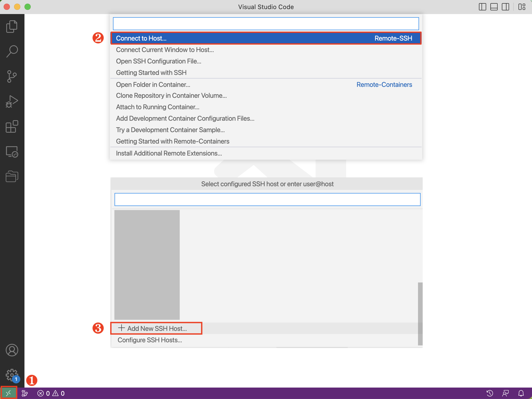Select Clone Repository in Container Volume...

coord(266,95)
